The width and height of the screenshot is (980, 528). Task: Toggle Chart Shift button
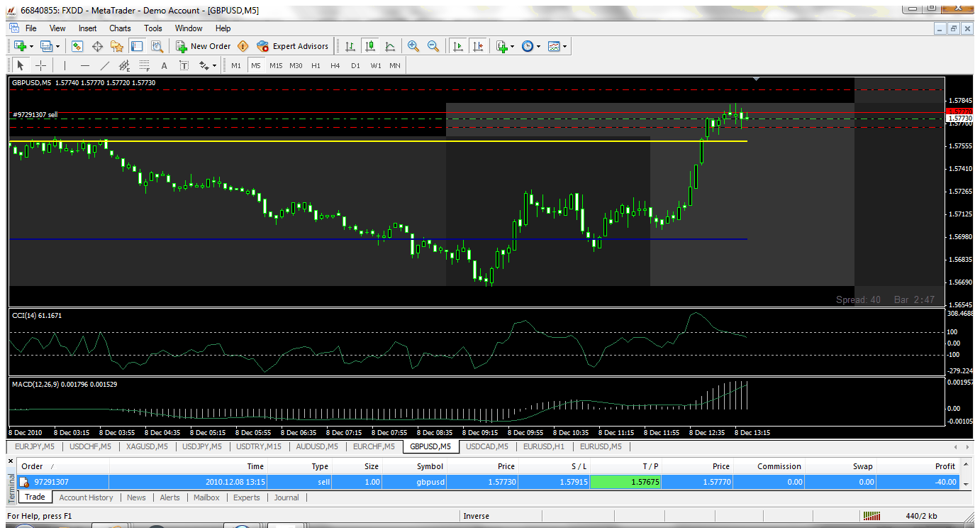pyautogui.click(x=478, y=46)
